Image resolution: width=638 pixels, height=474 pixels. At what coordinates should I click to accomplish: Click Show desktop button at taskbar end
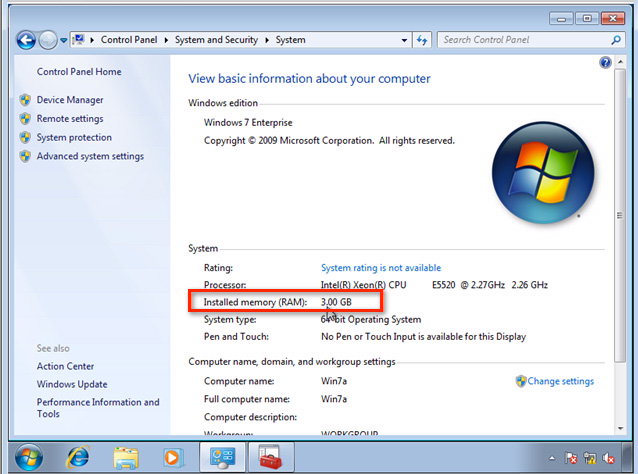pyautogui.click(x=627, y=458)
